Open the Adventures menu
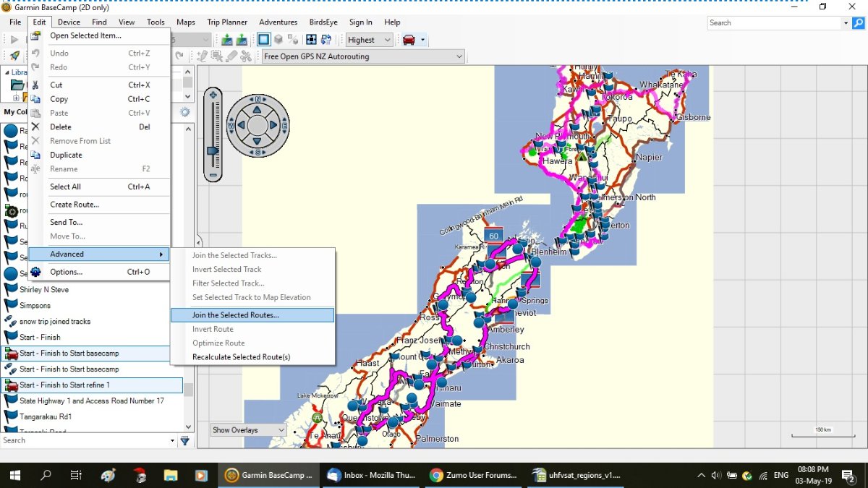This screenshot has width=868, height=488. (278, 22)
